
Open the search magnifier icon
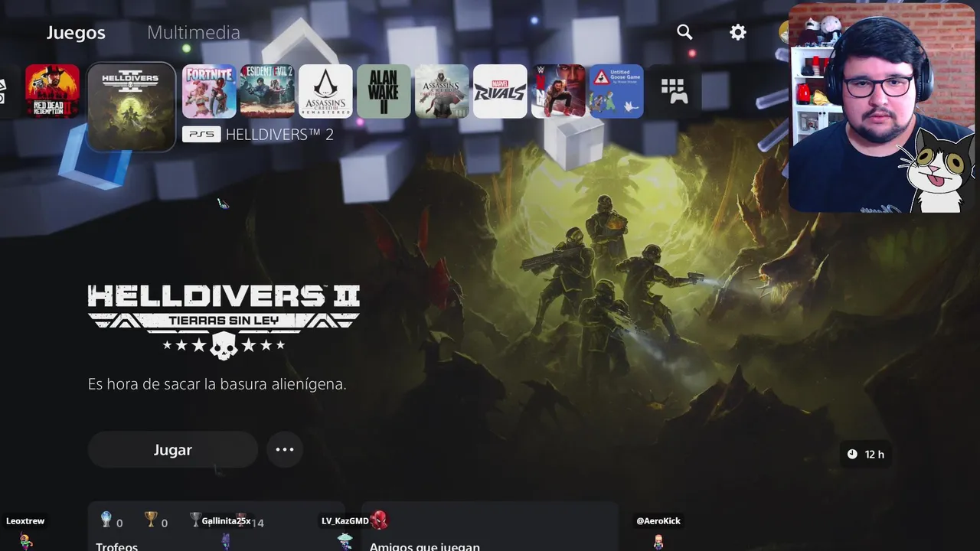(684, 32)
